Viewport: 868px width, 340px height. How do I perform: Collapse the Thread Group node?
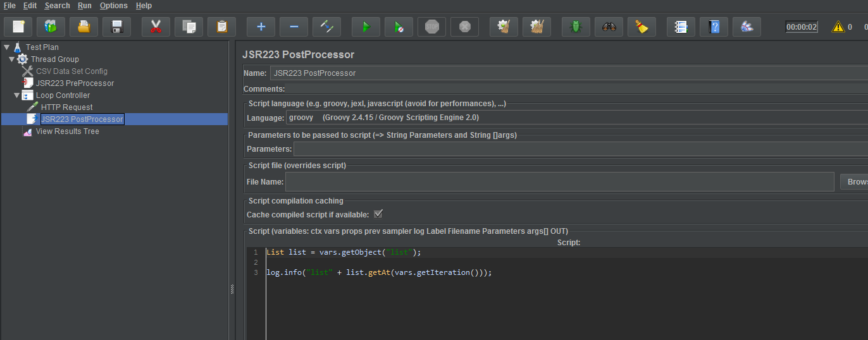click(11, 59)
